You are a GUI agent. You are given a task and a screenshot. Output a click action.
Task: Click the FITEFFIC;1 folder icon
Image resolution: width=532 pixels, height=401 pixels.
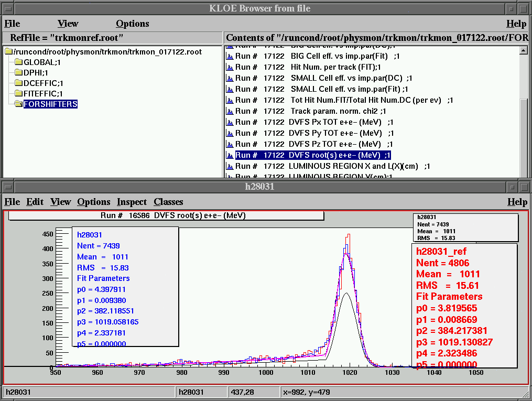(x=19, y=94)
